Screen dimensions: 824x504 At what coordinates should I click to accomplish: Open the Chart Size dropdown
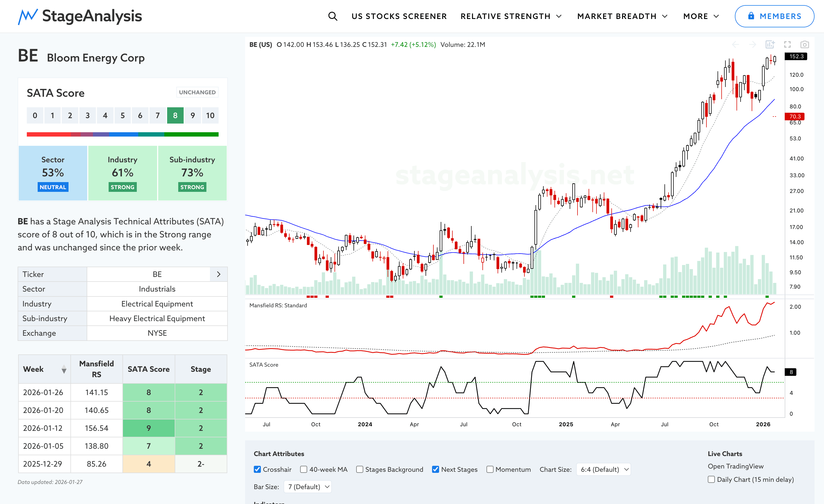[x=604, y=469]
